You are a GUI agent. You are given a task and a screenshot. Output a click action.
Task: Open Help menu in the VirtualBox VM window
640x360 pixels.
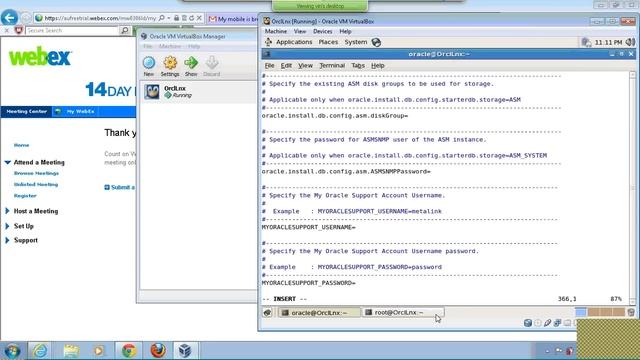(x=345, y=31)
